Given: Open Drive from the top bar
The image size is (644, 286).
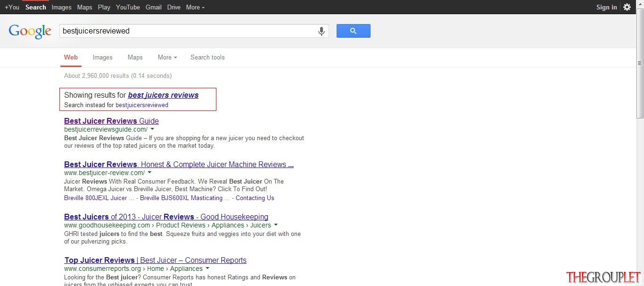Looking at the screenshot, I should pos(174,7).
